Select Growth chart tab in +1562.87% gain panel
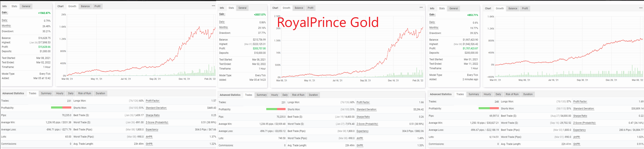Image resolution: width=644 pixels, height=149 pixels. (x=72, y=6)
